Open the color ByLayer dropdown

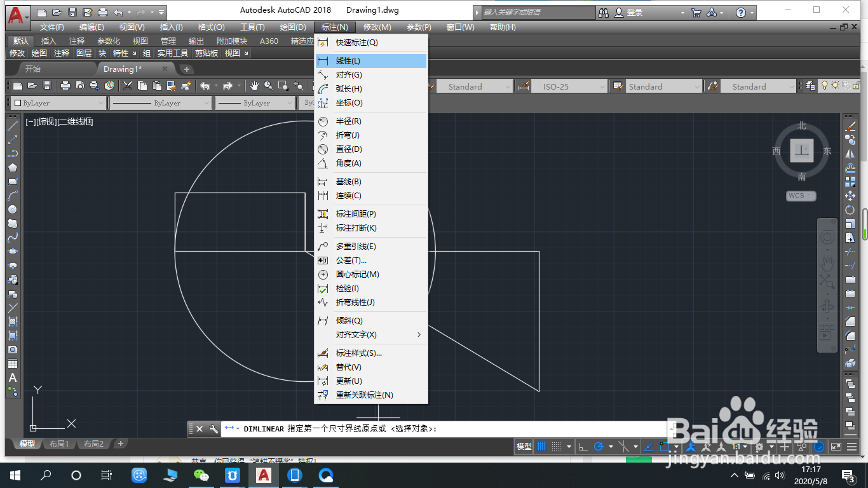58,103
